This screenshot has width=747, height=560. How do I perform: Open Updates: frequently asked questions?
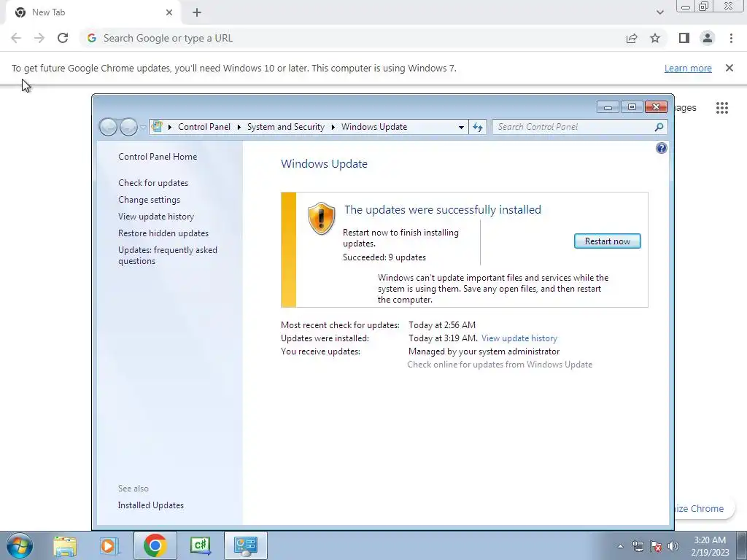(168, 255)
